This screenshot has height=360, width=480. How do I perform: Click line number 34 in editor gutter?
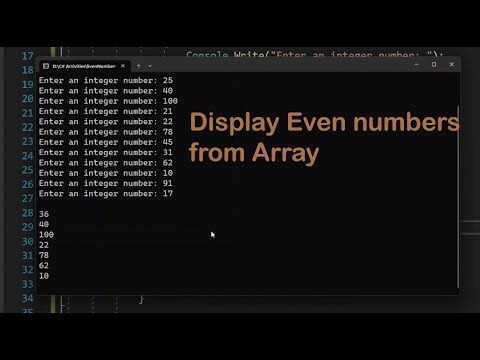point(28,298)
